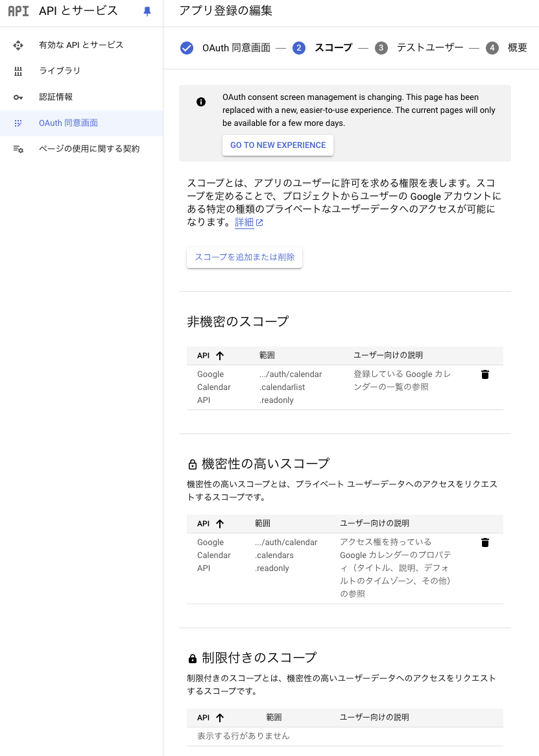Click ユーザー向けの説明 header in 制限付き table
Screen dimensions: 539x756
click(x=375, y=718)
